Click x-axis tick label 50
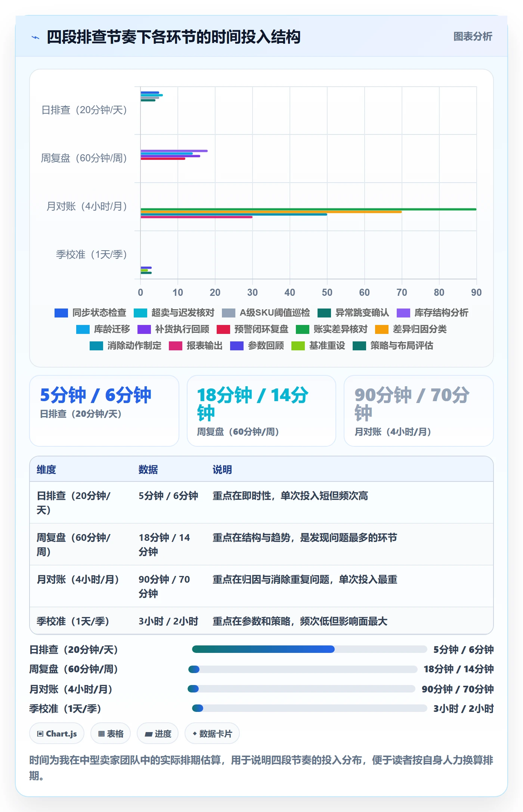Screen dimensions: 523x812 (327, 292)
